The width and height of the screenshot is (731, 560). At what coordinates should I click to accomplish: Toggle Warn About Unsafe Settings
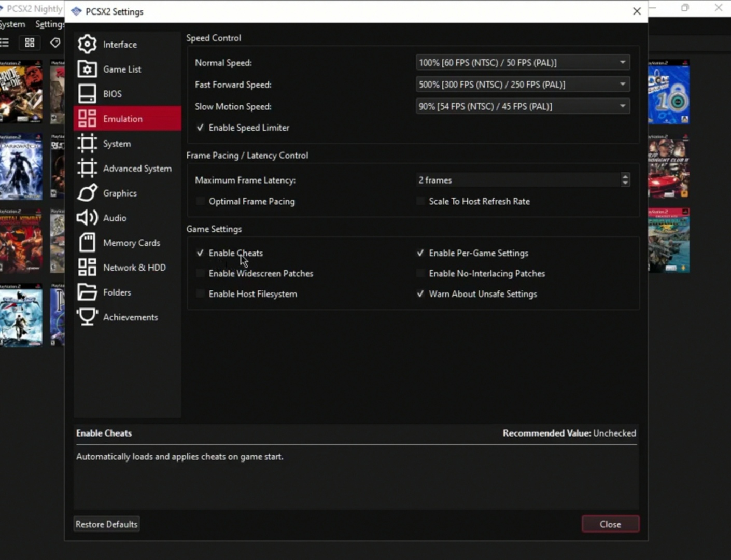tap(420, 294)
